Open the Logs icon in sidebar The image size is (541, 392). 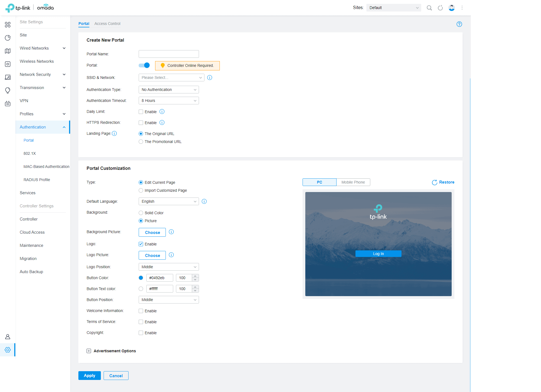8,104
